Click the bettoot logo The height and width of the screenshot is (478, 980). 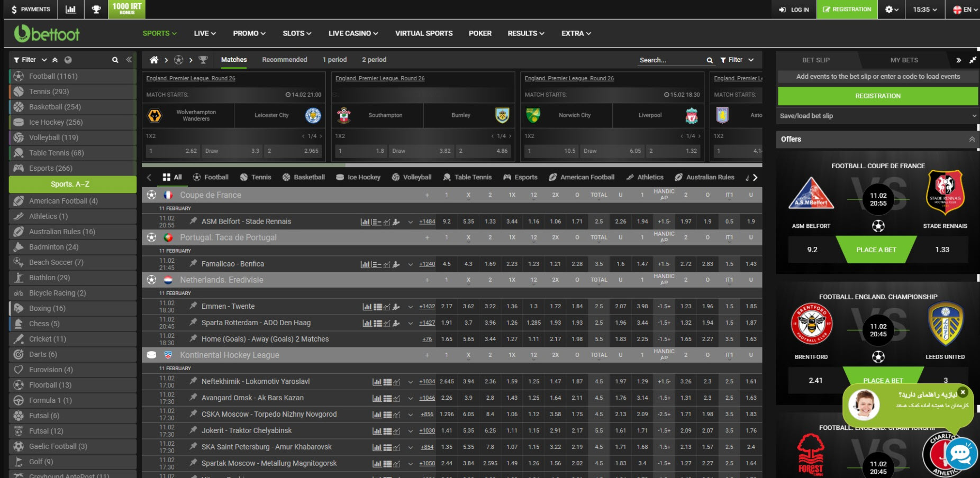click(47, 34)
